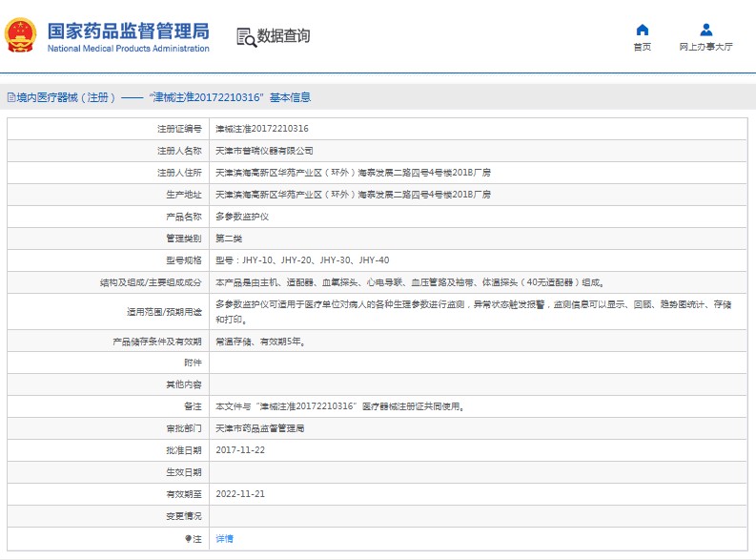The width and height of the screenshot is (756, 560).
Task: Click the 管理类别 row label
Action: (184, 239)
